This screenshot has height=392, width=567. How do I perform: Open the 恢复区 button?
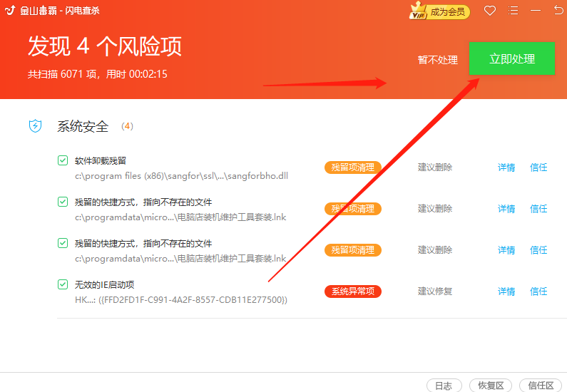(x=491, y=386)
